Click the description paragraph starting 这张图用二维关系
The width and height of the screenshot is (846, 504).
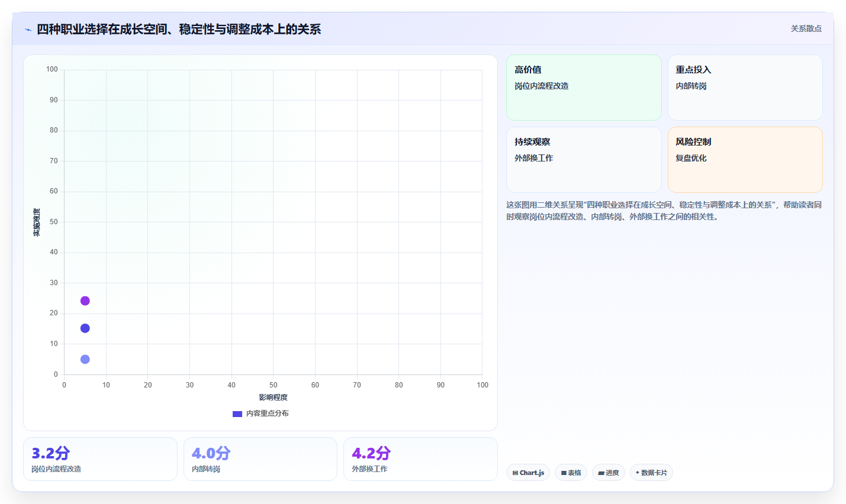pos(664,211)
